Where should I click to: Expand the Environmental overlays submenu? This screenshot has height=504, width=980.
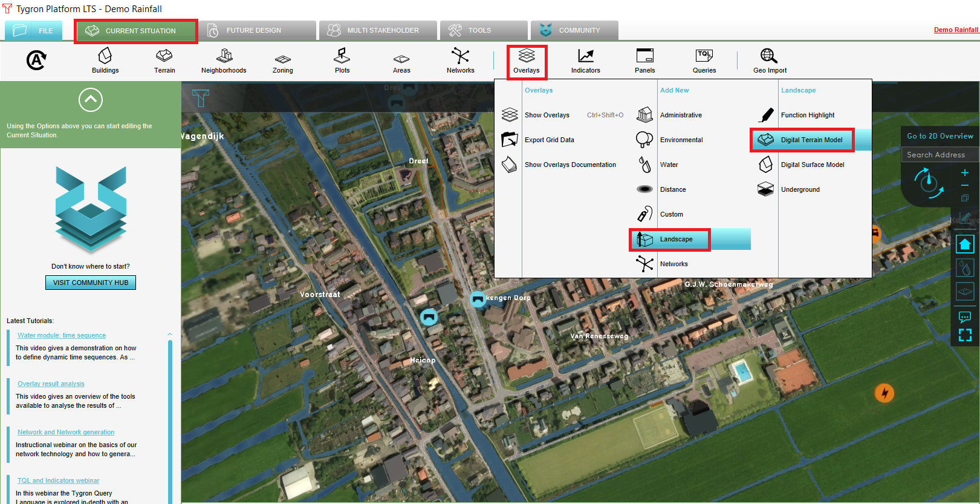pos(681,140)
